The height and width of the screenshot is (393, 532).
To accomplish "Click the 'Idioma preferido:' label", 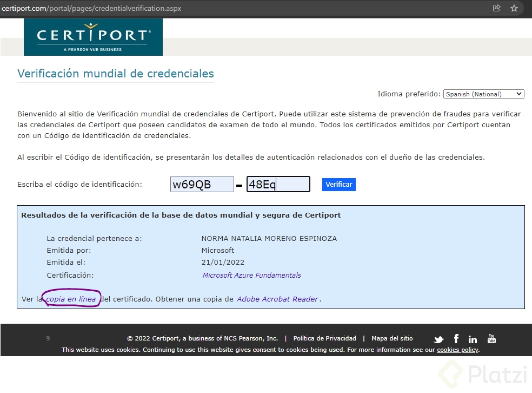I will click(x=409, y=94).
